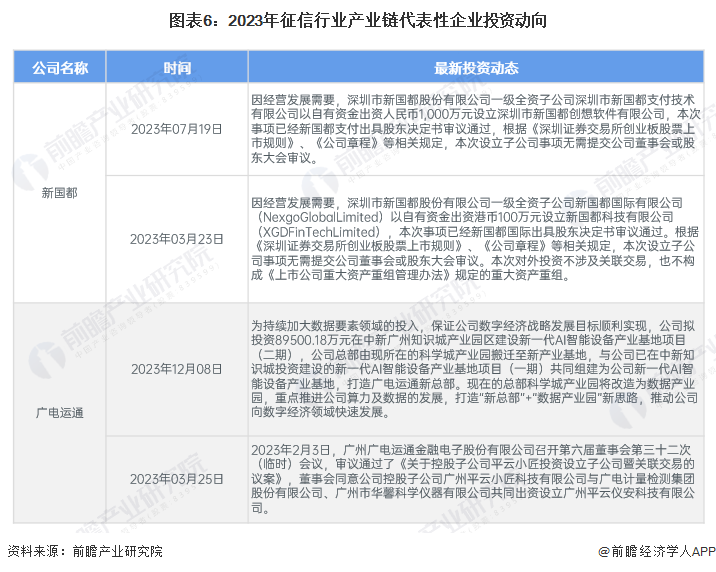Image resolution: width=716 pixels, height=572 pixels.
Task: Click the date '2023年12月08日'
Action: (x=177, y=369)
